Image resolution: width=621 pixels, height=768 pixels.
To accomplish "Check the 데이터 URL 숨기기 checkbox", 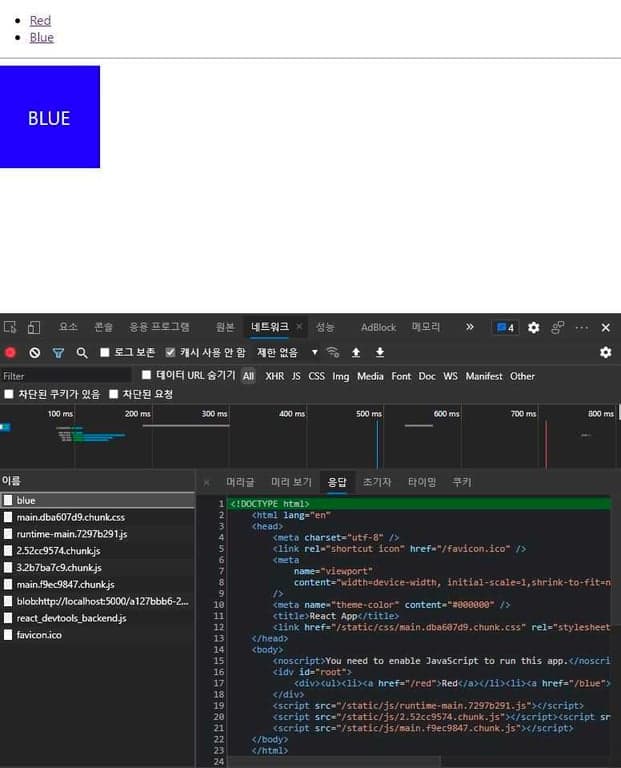I will pyautogui.click(x=147, y=375).
